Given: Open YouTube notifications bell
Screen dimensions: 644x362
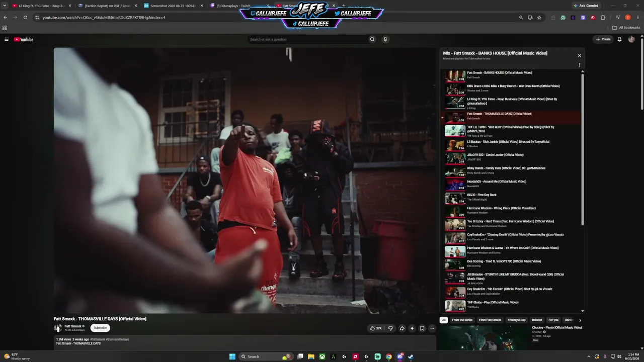Looking at the screenshot, I should pos(619,39).
